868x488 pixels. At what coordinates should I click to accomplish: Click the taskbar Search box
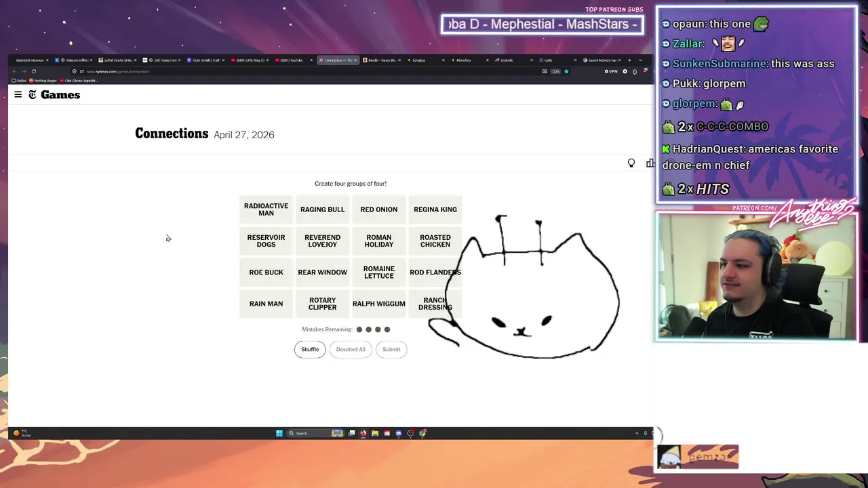[315, 433]
